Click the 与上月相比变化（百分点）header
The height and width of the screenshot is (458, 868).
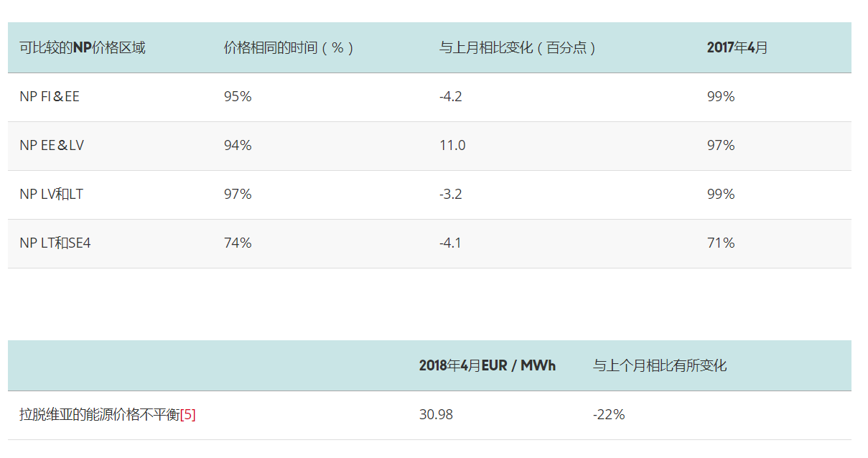click(518, 48)
